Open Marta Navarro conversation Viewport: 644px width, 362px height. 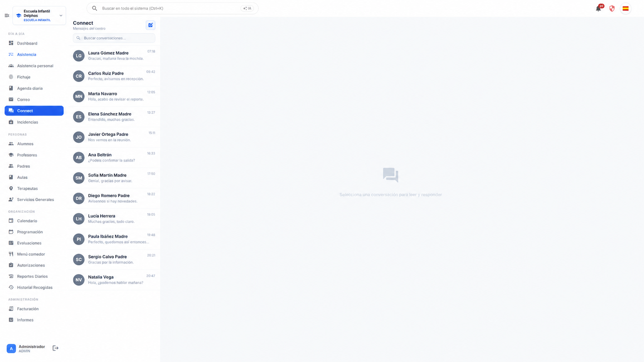click(x=114, y=97)
